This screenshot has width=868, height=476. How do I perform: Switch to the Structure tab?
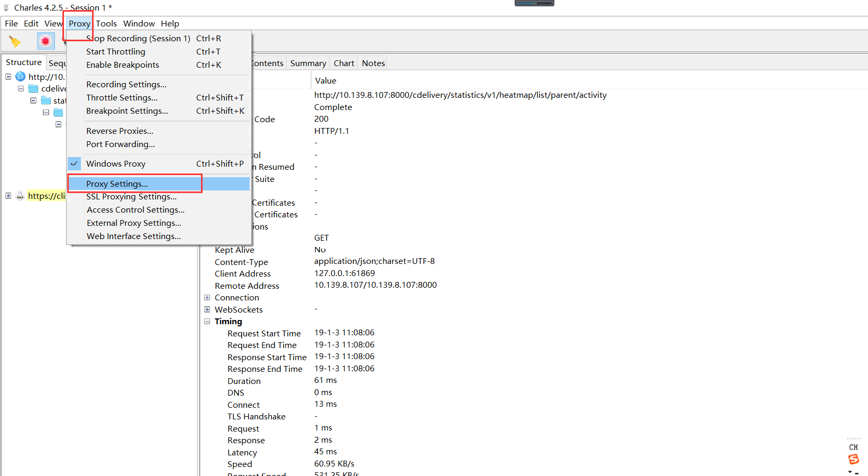tap(23, 62)
